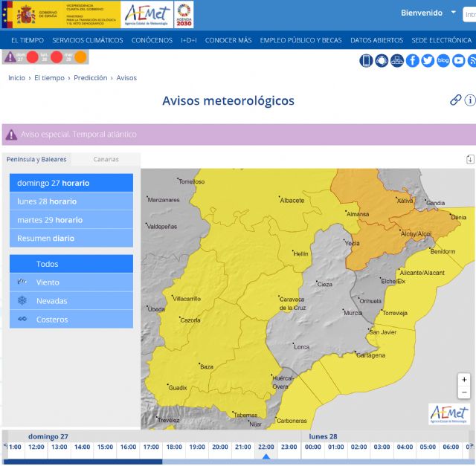Viewport: 476px width, 466px height.
Task: Click the Murcia label on map
Action: click(x=353, y=313)
